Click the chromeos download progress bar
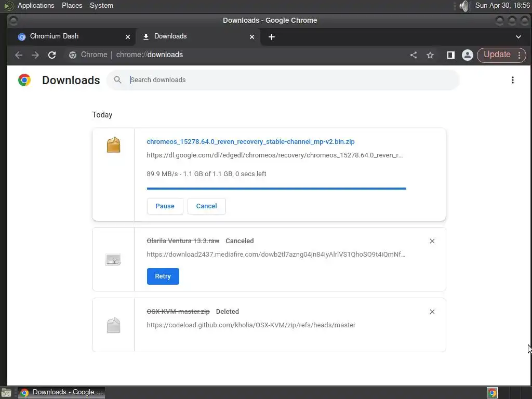Viewport: 532px width, 399px height. [276, 188]
